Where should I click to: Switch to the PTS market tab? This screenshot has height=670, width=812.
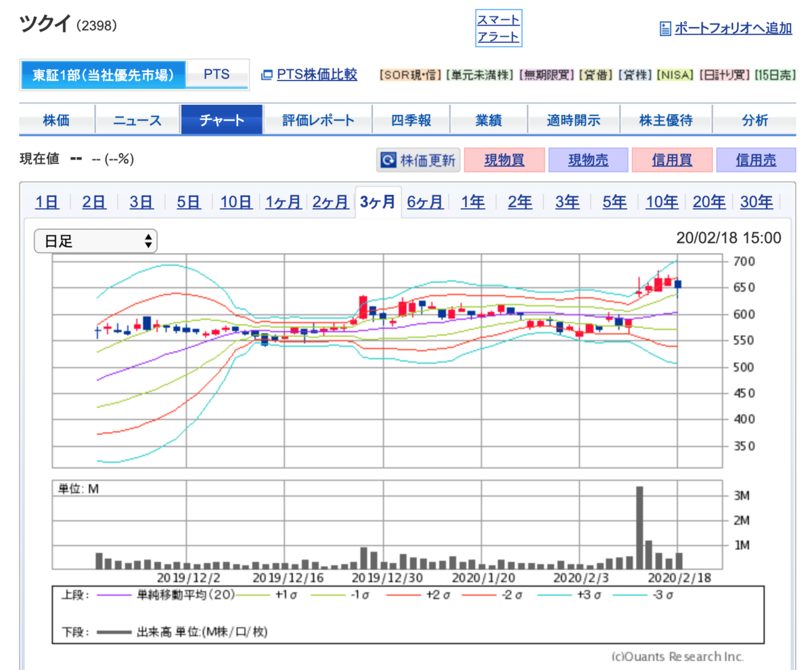(217, 75)
